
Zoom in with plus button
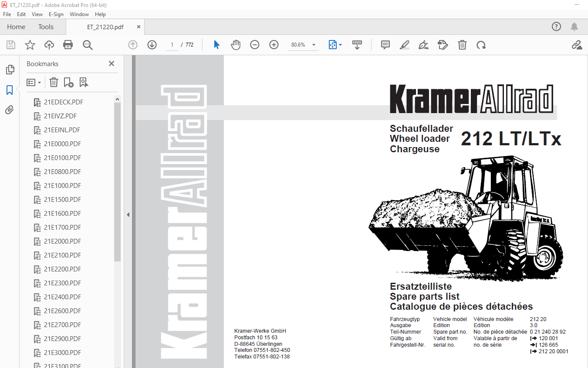[x=274, y=45]
